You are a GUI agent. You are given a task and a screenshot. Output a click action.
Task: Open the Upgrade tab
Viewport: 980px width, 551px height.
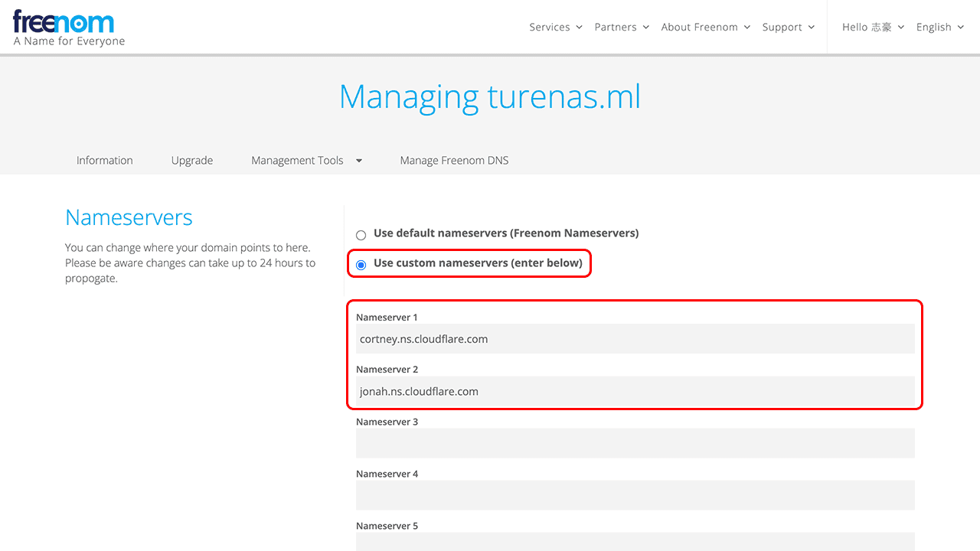pos(192,160)
